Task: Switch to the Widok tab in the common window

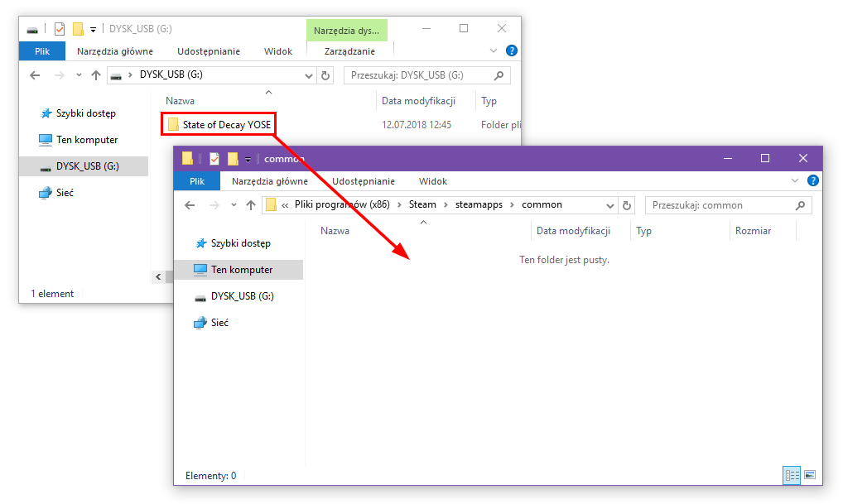Action: pos(432,181)
